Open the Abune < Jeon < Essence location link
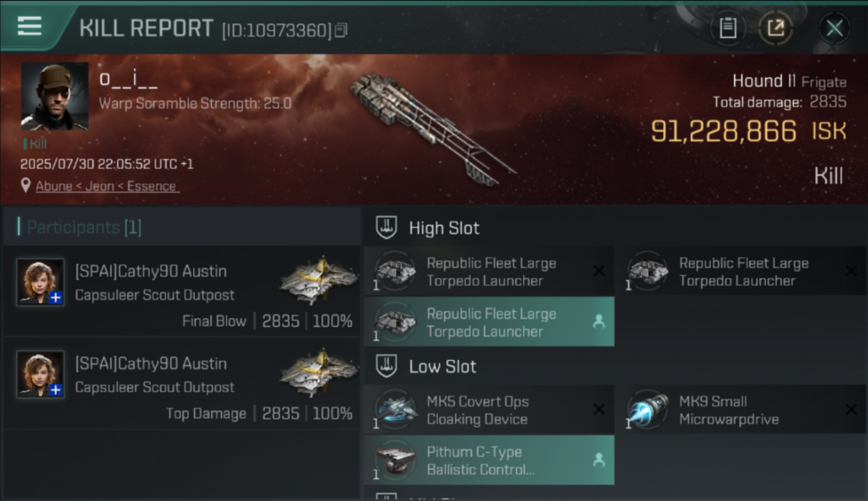Viewport: 868px width, 501px height. (106, 186)
